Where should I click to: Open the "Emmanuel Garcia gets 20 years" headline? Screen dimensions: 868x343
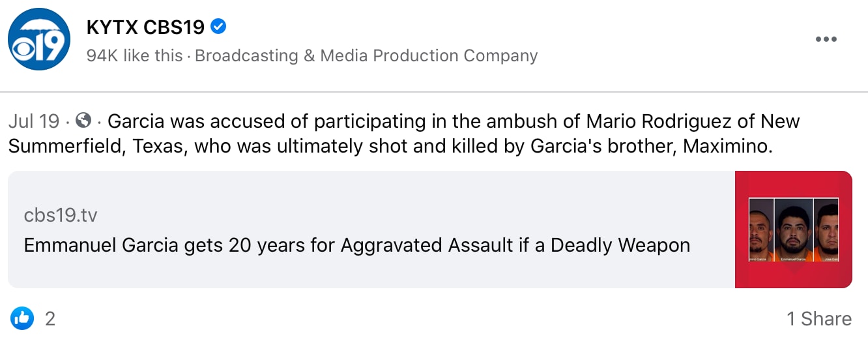click(356, 245)
